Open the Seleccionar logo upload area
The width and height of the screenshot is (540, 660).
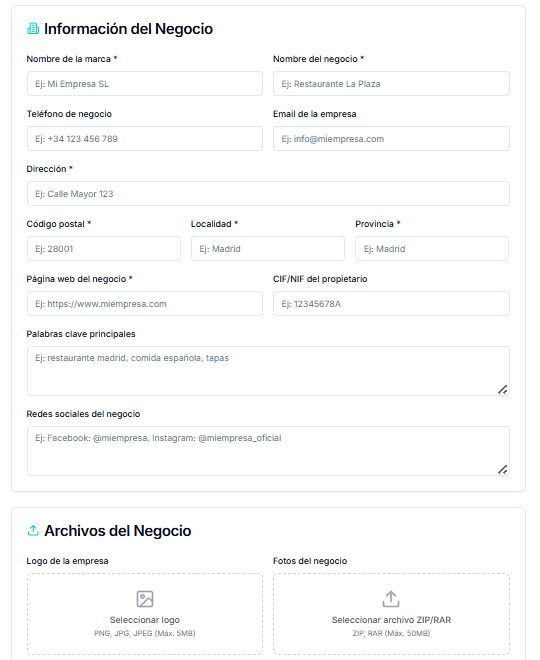[145, 614]
